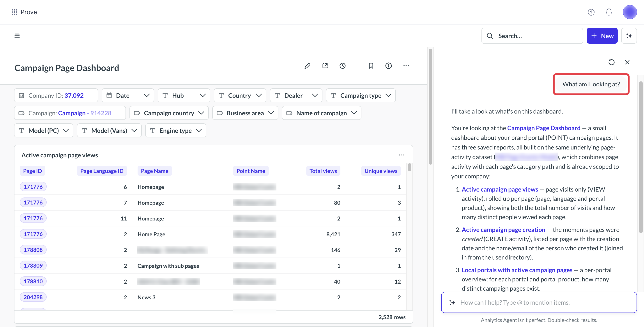
Task: Expand the Country filter dropdown
Action: pos(240,95)
